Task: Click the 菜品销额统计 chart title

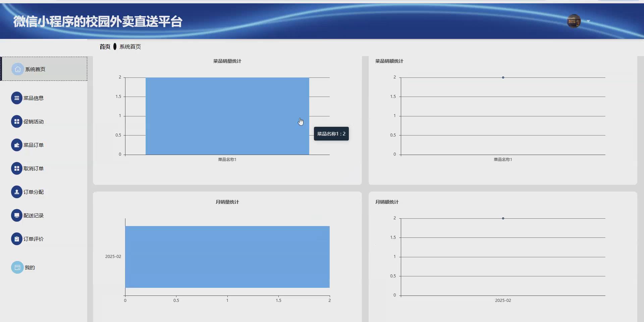Action: 389,61
